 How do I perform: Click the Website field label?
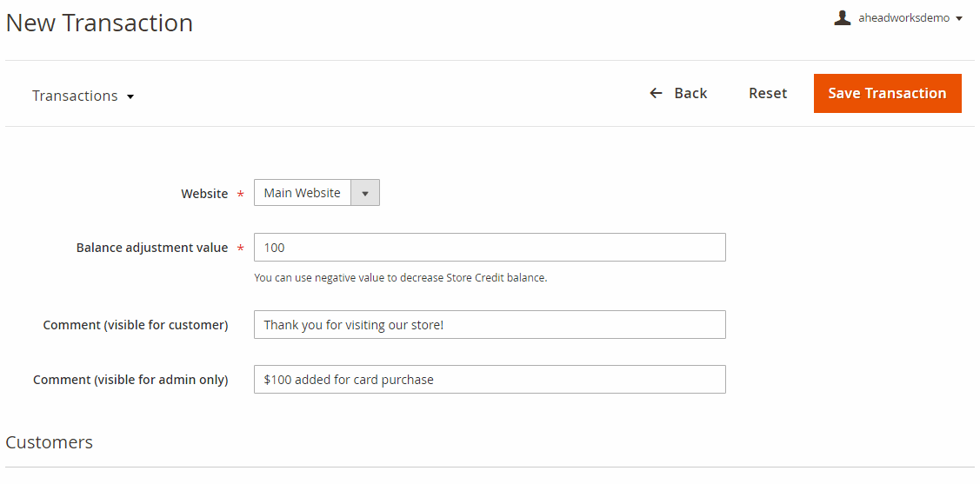[204, 194]
